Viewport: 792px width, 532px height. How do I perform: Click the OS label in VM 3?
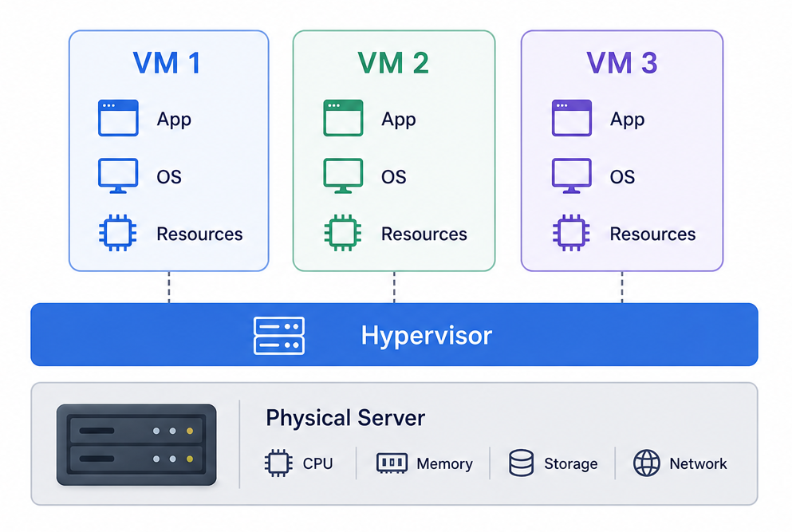(622, 177)
